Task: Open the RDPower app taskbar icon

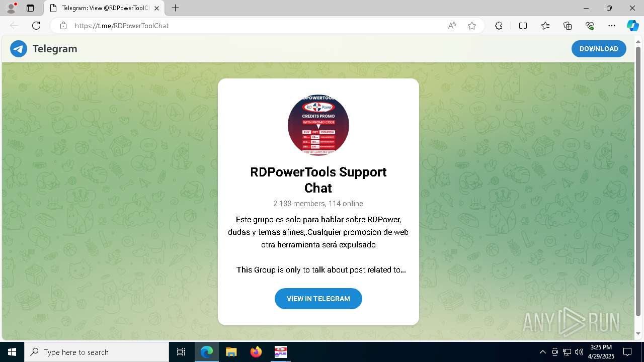Action: click(280, 352)
